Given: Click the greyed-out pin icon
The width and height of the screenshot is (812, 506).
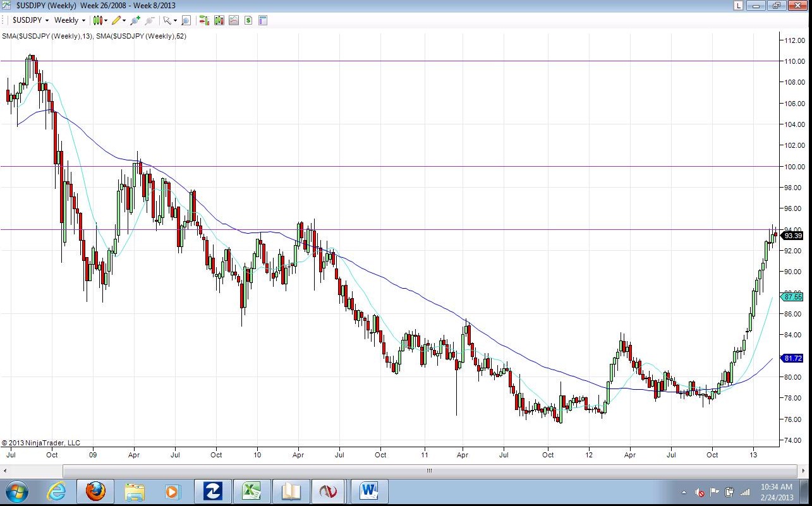Looking at the screenshot, I should 150,20.
